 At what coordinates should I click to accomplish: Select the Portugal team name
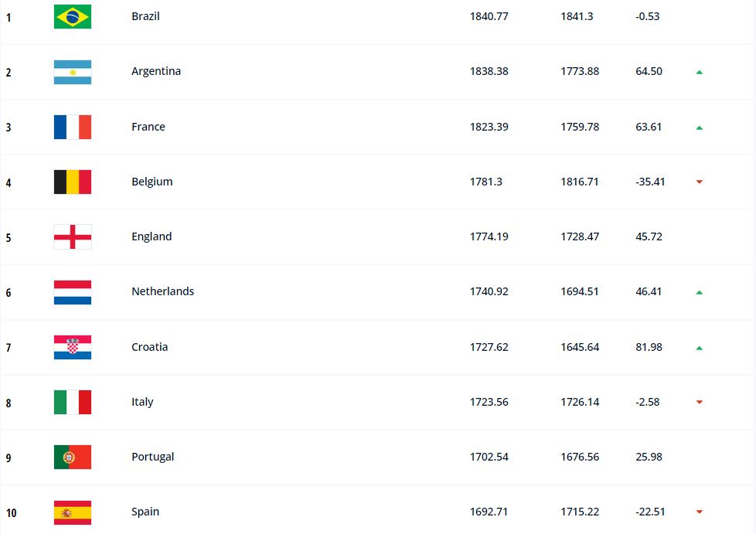pos(152,457)
